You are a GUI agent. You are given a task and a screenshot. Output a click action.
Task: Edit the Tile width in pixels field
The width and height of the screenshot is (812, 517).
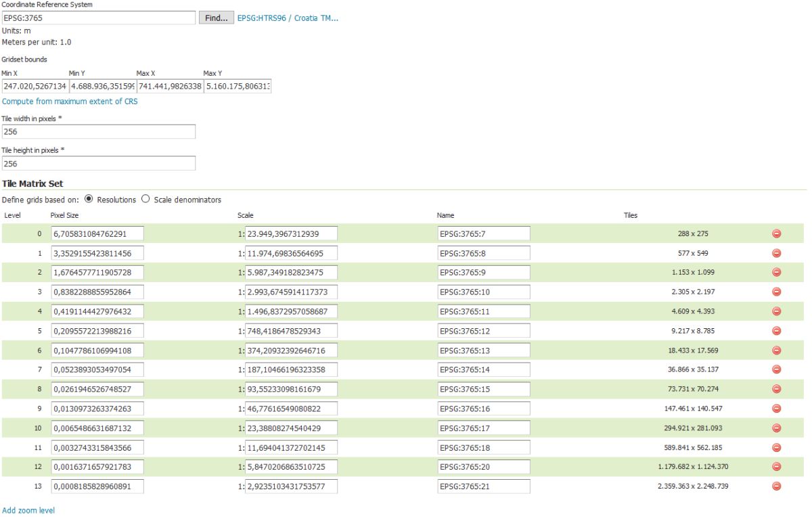tap(98, 131)
